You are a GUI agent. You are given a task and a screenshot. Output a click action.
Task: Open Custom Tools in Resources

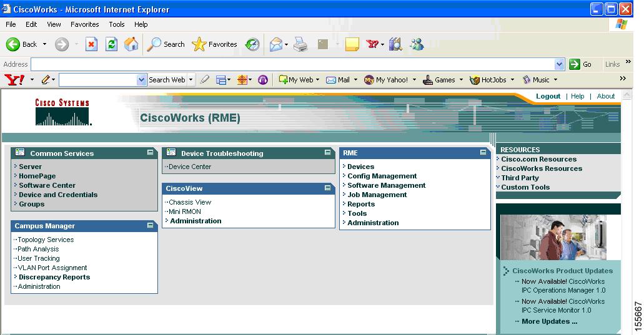525,187
